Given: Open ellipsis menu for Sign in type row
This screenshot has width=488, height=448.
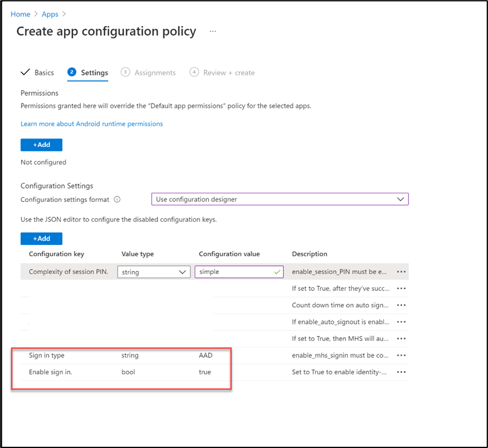Looking at the screenshot, I should (x=401, y=355).
